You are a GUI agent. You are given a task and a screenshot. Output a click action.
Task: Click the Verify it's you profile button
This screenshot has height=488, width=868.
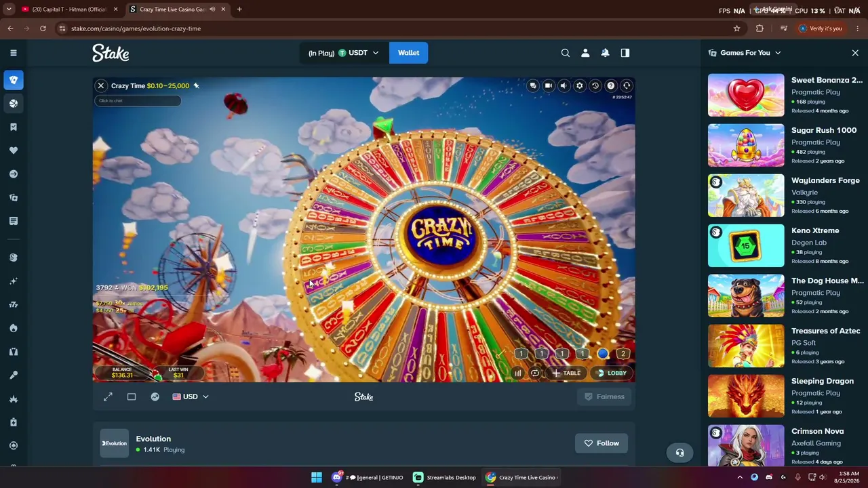[x=821, y=28]
